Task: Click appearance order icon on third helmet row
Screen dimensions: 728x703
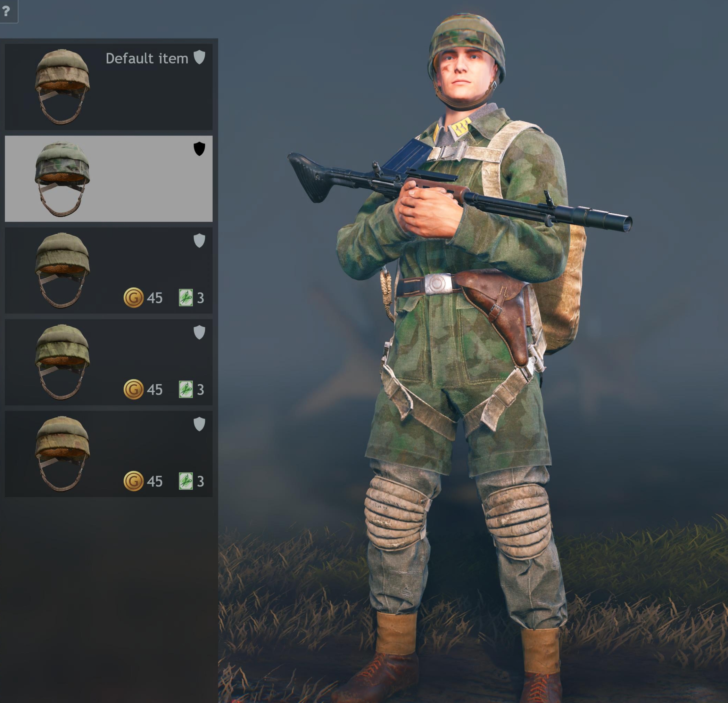Action: [186, 297]
